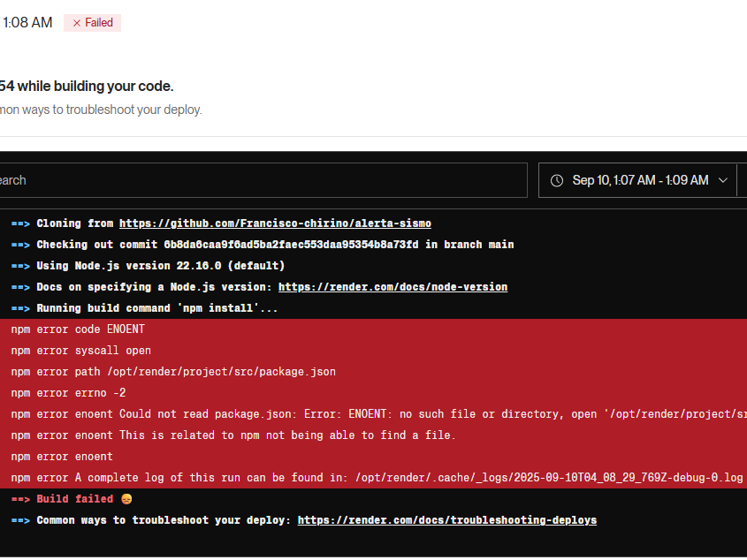This screenshot has width=747, height=560.
Task: Click the arrow marker before Using Node.js version
Action: 20,266
